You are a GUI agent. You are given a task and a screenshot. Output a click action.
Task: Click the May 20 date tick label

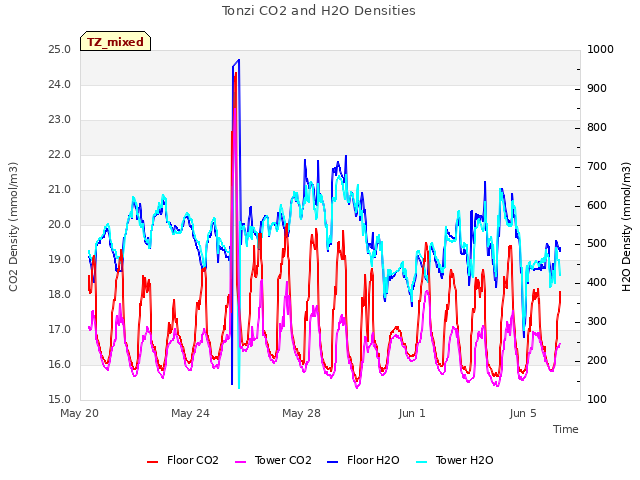(79, 413)
